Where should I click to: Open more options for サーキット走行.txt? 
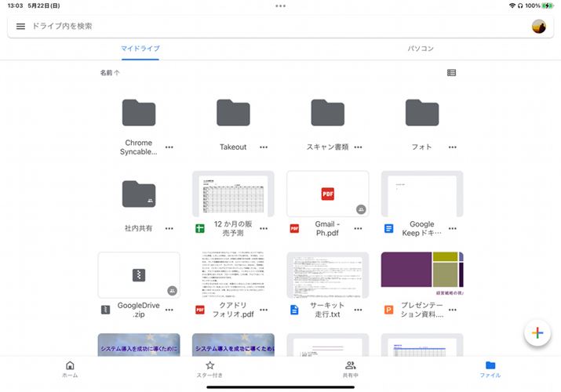point(358,310)
